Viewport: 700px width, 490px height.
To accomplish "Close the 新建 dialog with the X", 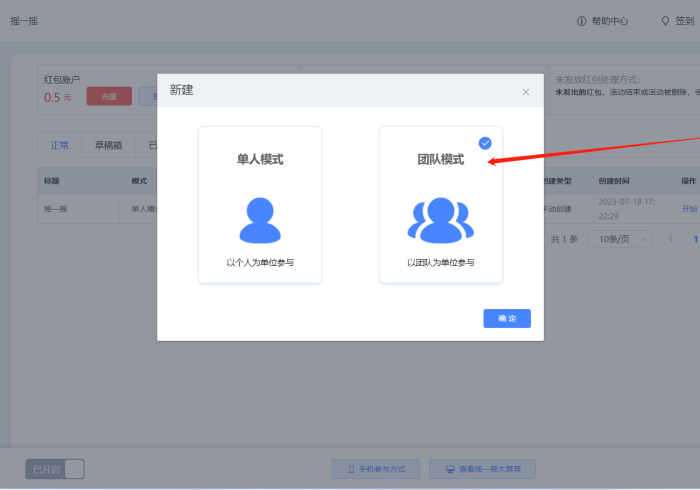I will [526, 92].
